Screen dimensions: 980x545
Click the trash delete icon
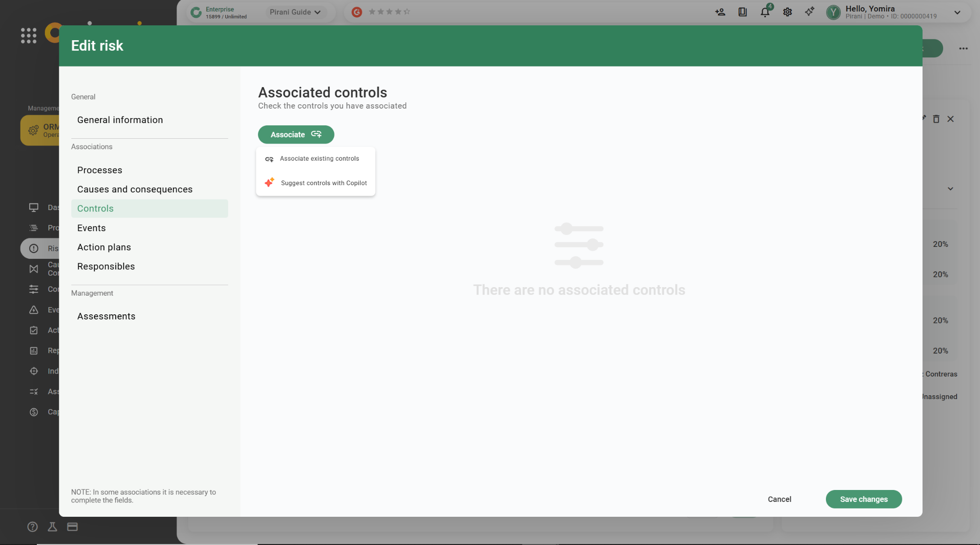[936, 119]
